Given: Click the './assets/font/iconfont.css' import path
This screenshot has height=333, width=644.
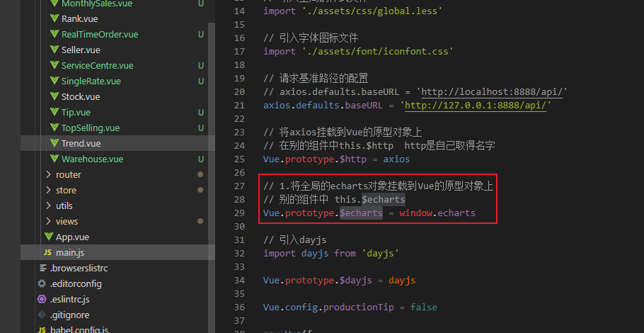Looking at the screenshot, I should coord(377,52).
